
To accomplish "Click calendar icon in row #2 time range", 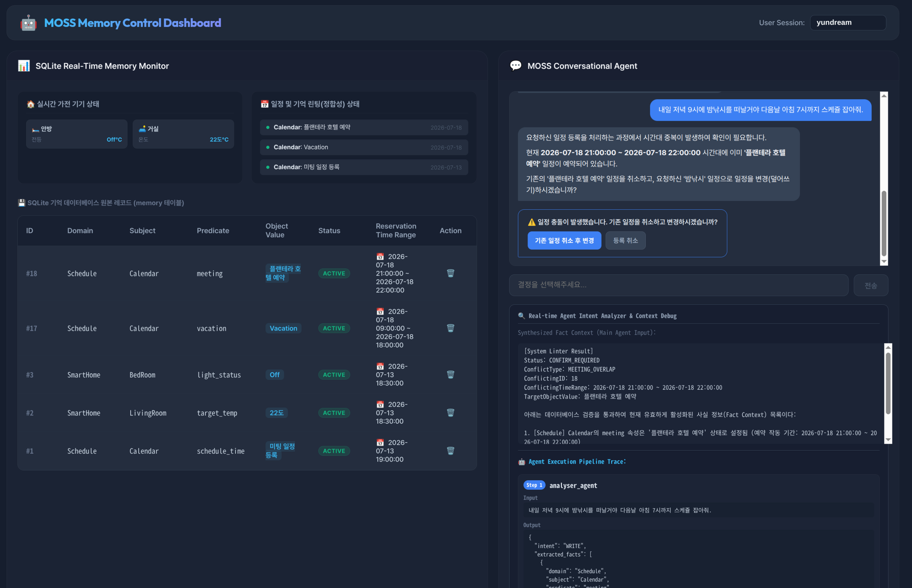I will click(x=380, y=404).
